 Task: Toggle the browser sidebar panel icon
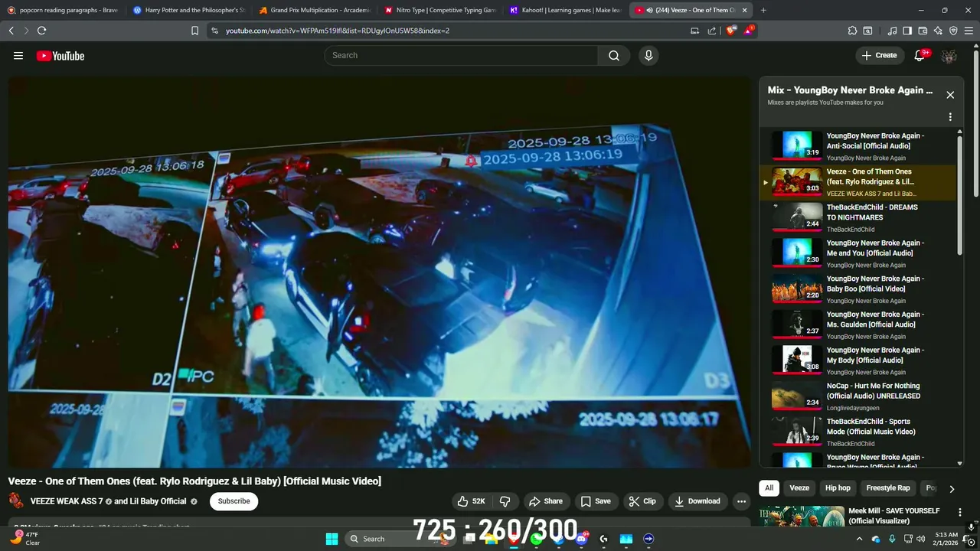(907, 31)
